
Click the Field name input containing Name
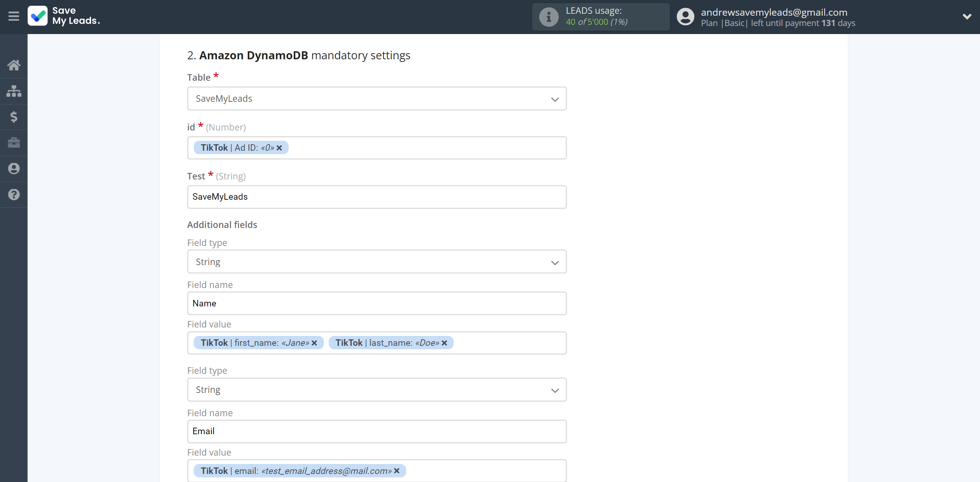[377, 304]
